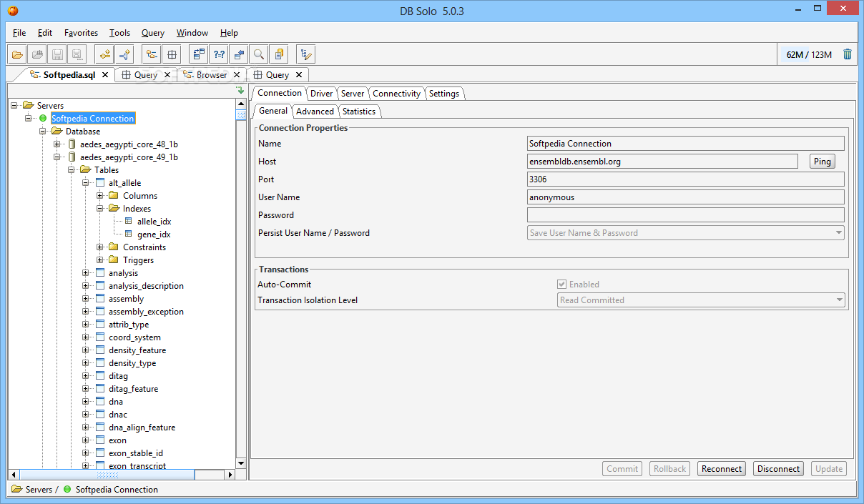This screenshot has width=864, height=504.
Task: Click the Save toolbar icon
Action: tap(58, 54)
